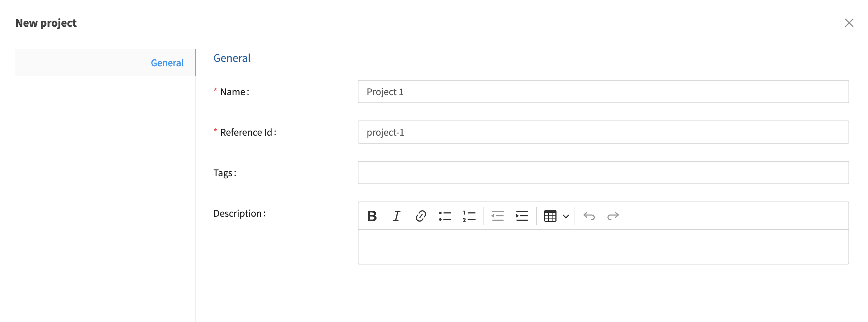Select the General tab in the sidebar
This screenshot has height=322, width=868.
(x=167, y=63)
